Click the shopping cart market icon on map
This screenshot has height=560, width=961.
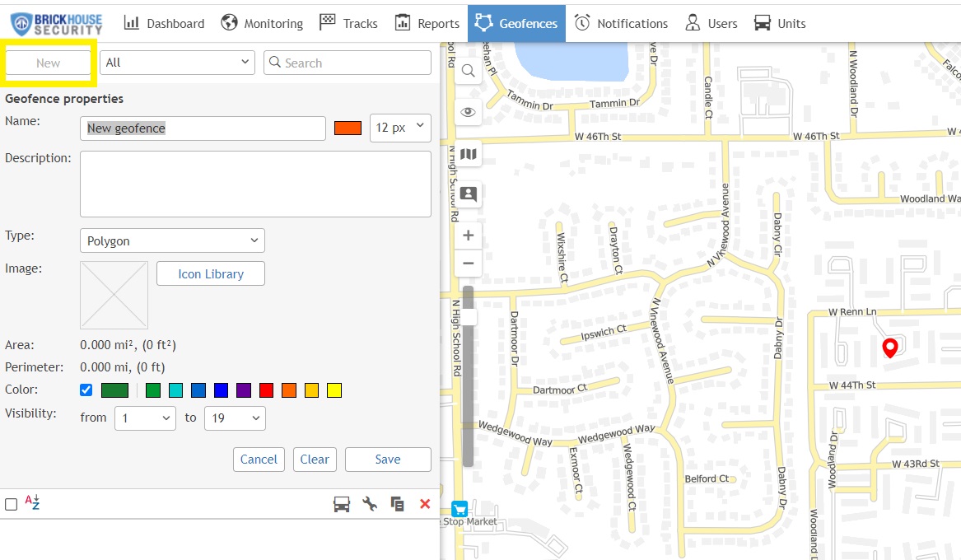click(460, 509)
